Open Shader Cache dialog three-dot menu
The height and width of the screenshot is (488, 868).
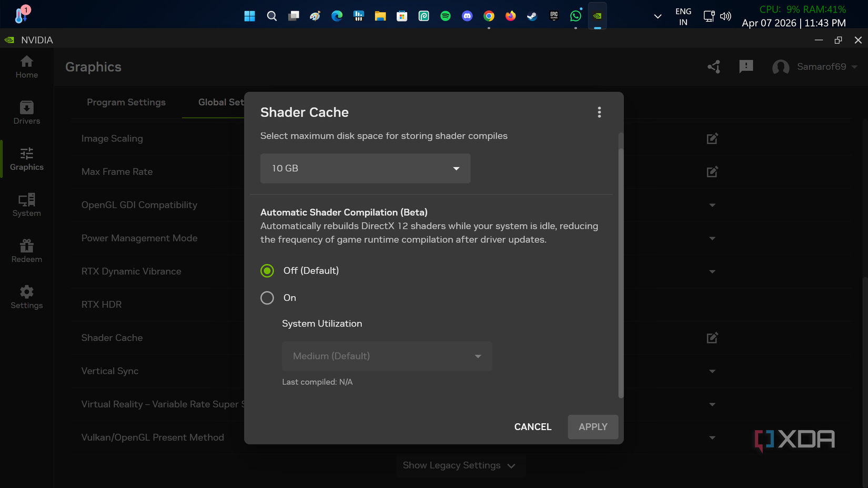coord(599,112)
